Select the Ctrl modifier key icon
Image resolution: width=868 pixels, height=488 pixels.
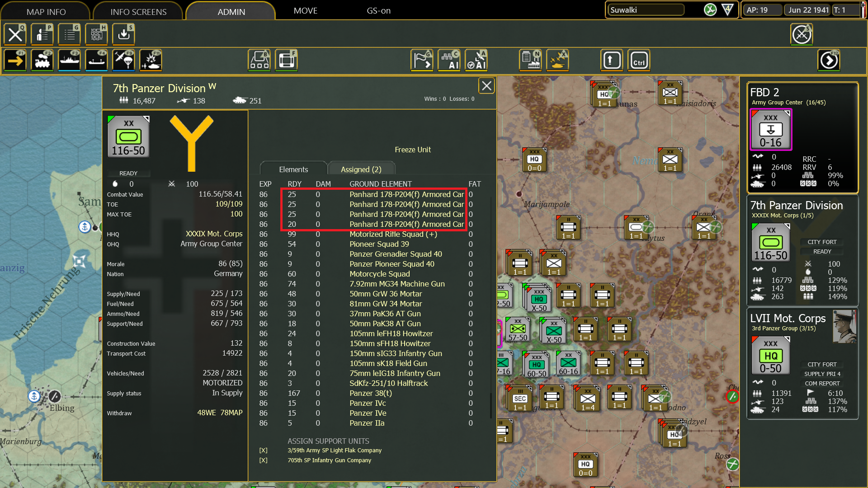click(639, 60)
